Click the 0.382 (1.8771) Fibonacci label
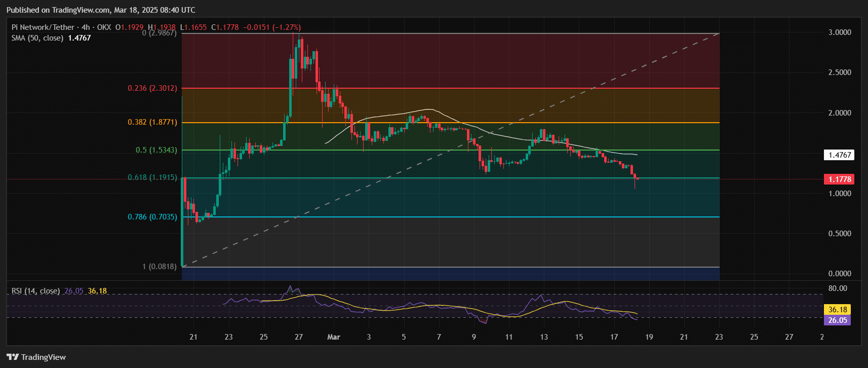Image resolution: width=868 pixels, height=368 pixels. (152, 123)
